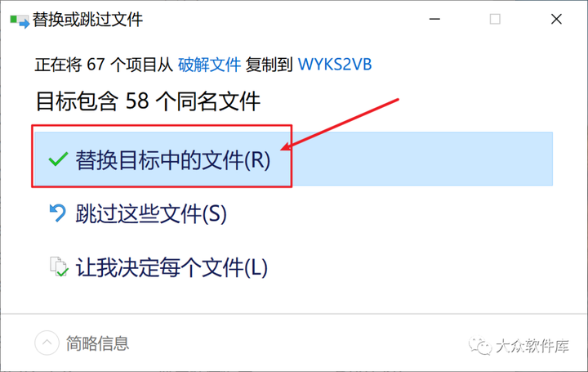Click the 正在将 67 个项目从 status text
Screen dimensions: 588x372
point(104,65)
